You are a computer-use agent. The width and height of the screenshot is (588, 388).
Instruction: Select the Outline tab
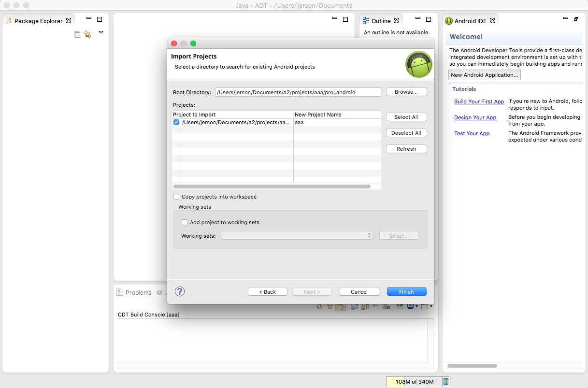(x=381, y=21)
